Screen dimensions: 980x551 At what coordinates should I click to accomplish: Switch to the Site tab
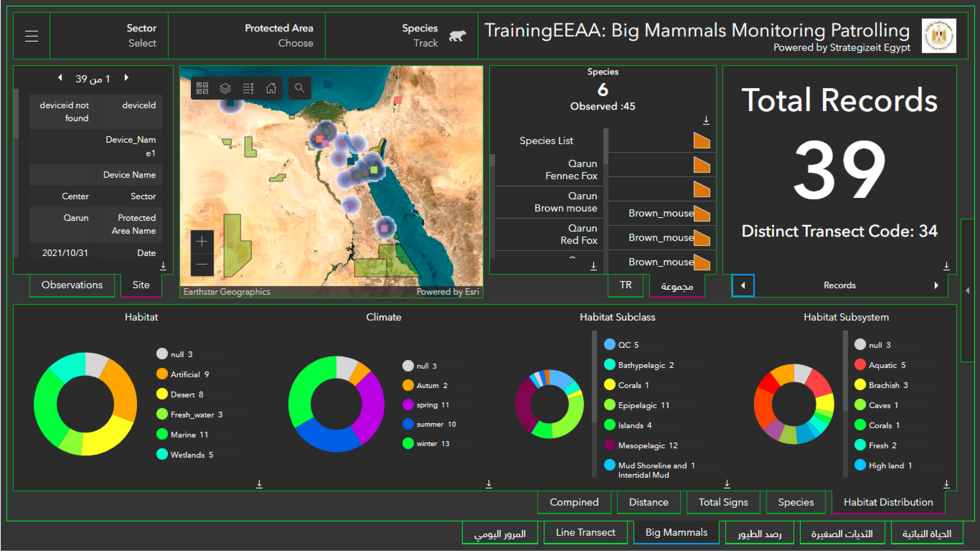[141, 285]
